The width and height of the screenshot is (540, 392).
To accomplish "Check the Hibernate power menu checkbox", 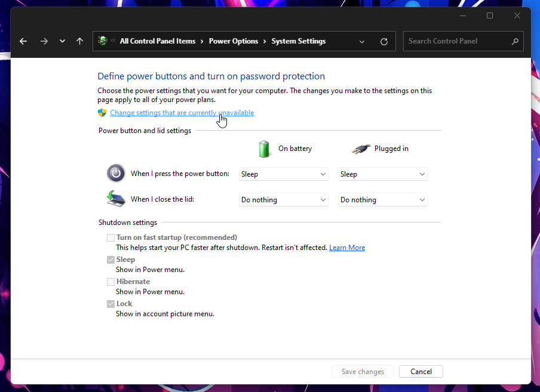I will 111,282.
